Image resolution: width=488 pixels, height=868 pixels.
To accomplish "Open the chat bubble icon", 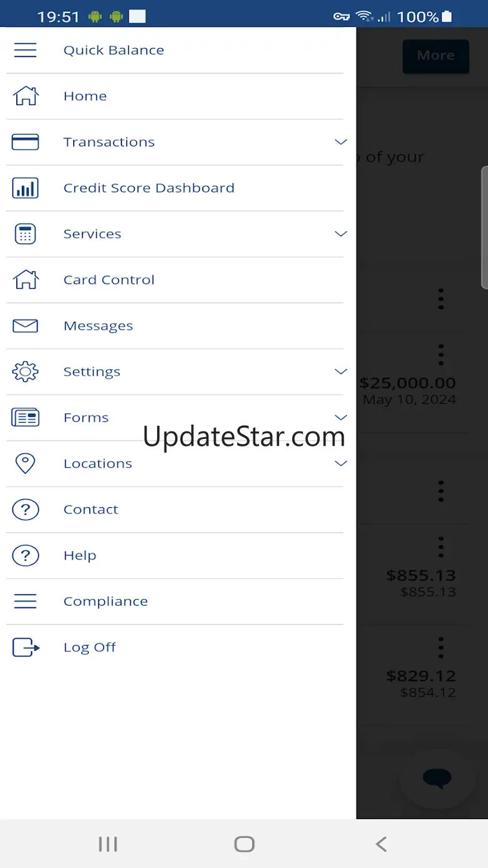I will [x=437, y=778].
